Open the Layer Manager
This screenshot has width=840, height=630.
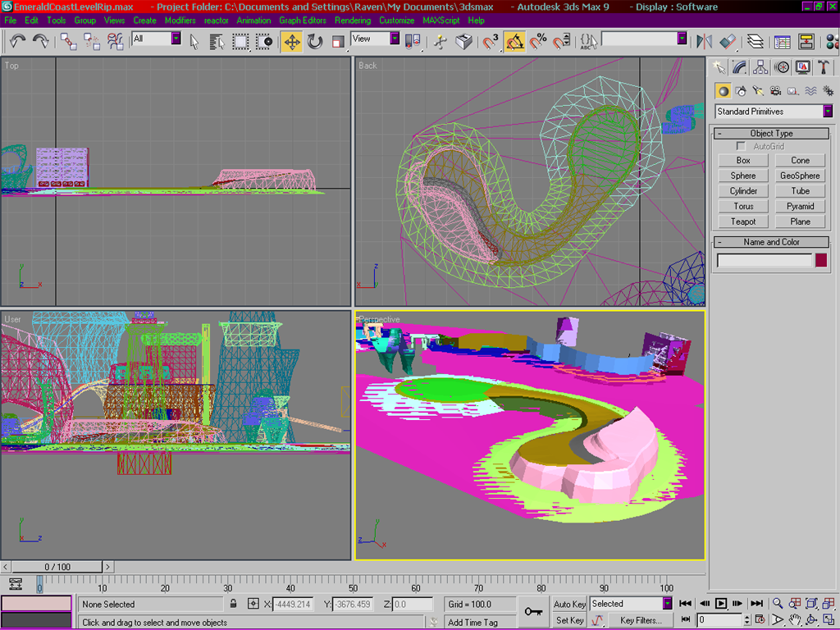pos(756,41)
